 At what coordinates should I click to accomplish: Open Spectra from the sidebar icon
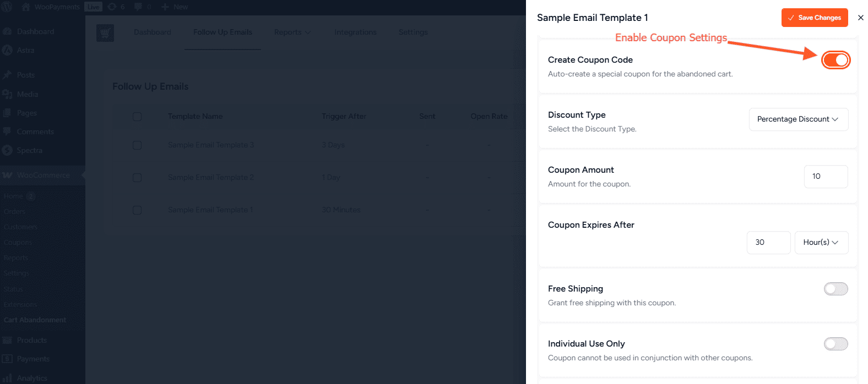[x=7, y=150]
